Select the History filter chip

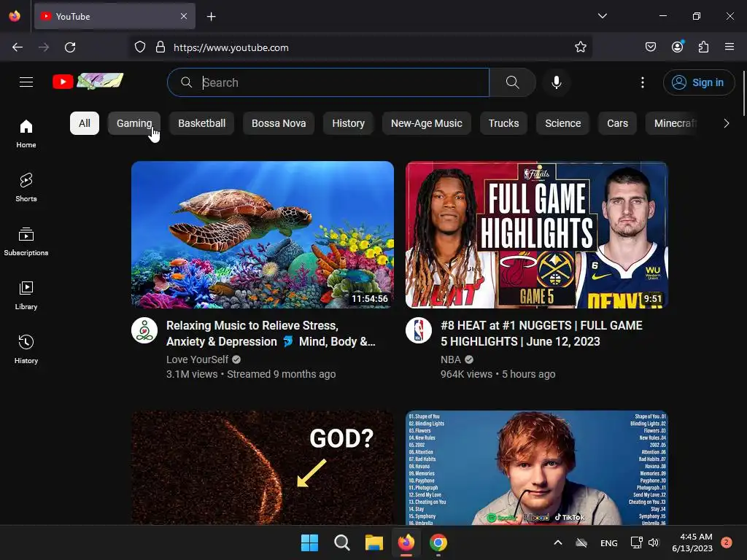348,123
